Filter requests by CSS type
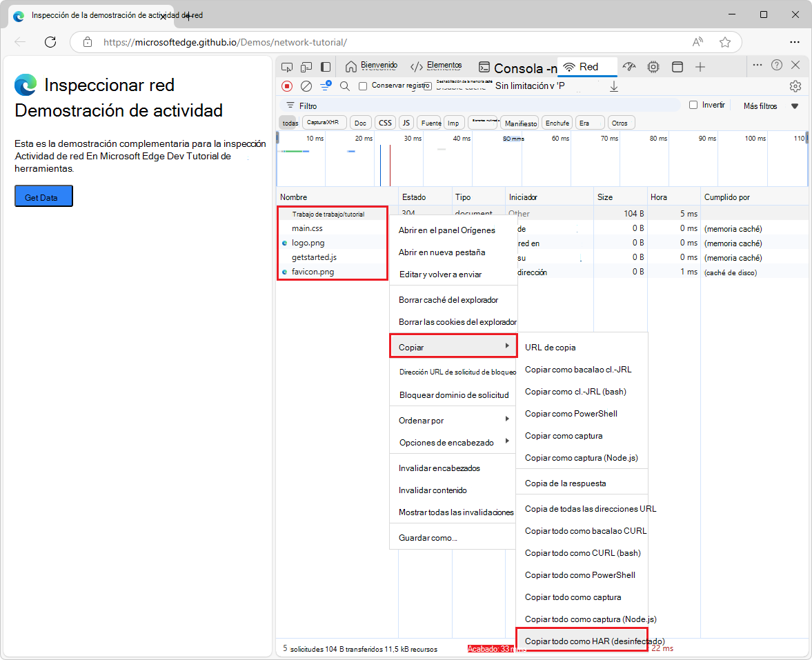 385,123
